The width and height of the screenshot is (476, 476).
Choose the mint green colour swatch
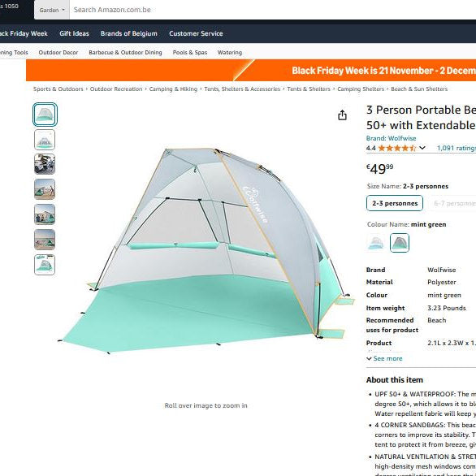point(400,243)
